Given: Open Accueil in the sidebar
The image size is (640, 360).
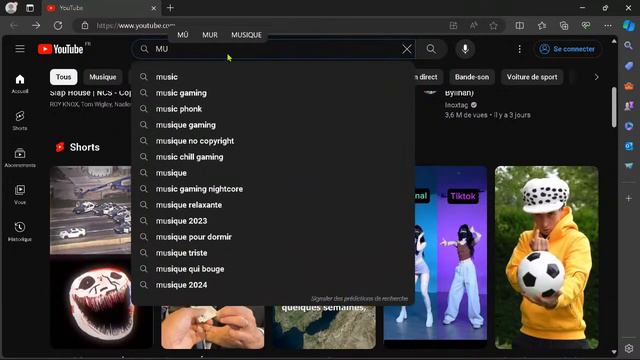Looking at the screenshot, I should click(x=20, y=84).
